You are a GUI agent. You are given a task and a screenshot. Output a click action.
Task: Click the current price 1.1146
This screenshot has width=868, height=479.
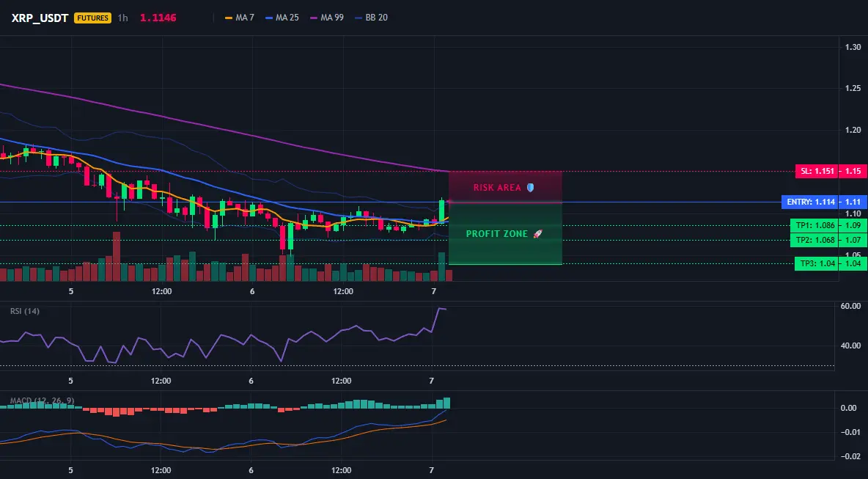point(158,18)
